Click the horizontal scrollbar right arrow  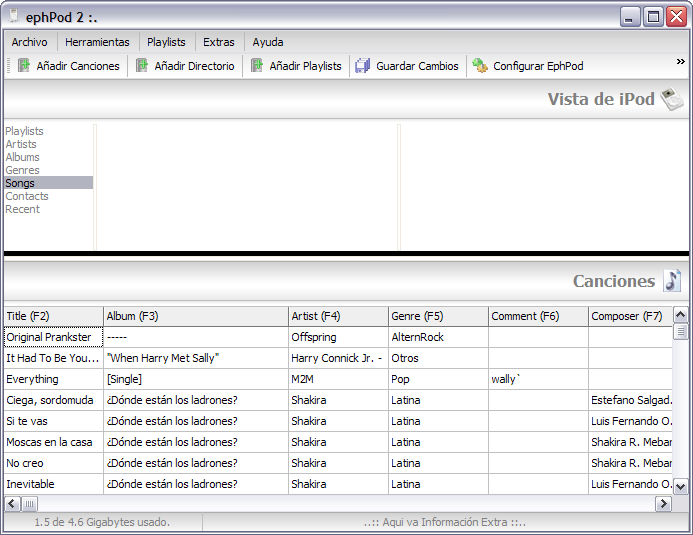tap(663, 503)
